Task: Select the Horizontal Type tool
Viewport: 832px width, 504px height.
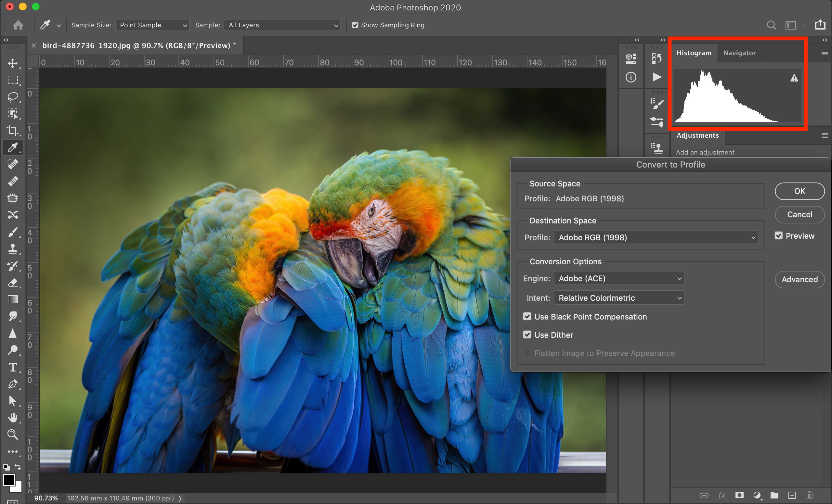Action: pos(13,367)
